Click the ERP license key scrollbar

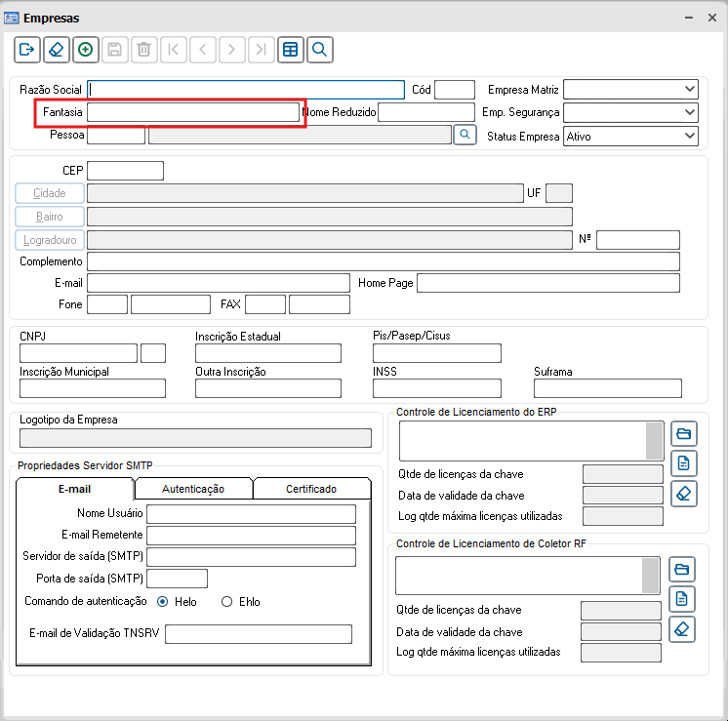pyautogui.click(x=654, y=441)
